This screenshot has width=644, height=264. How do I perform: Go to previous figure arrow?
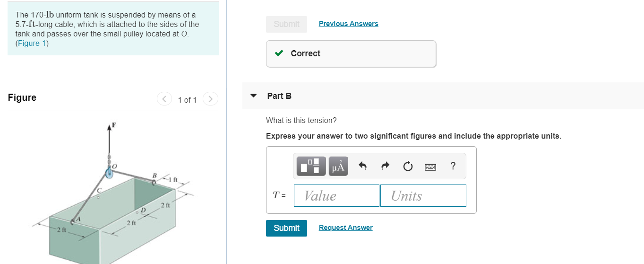click(164, 99)
